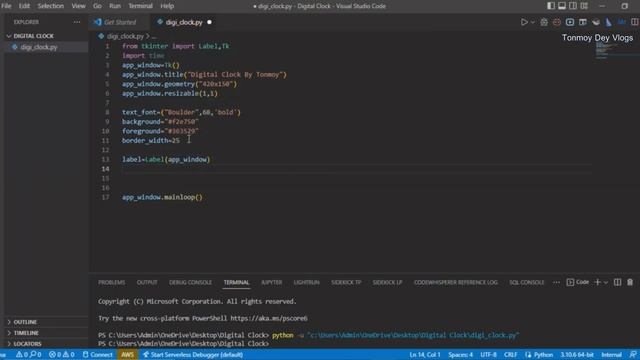Viewport: 640px width, 360px height.
Task: Toggle the secondary side bar layout icon
Action: click(x=573, y=6)
